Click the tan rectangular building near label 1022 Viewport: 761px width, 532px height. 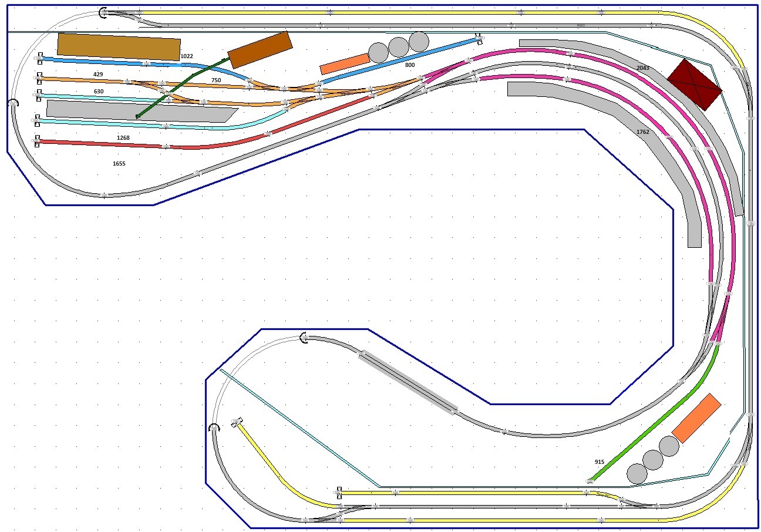[x=119, y=46]
